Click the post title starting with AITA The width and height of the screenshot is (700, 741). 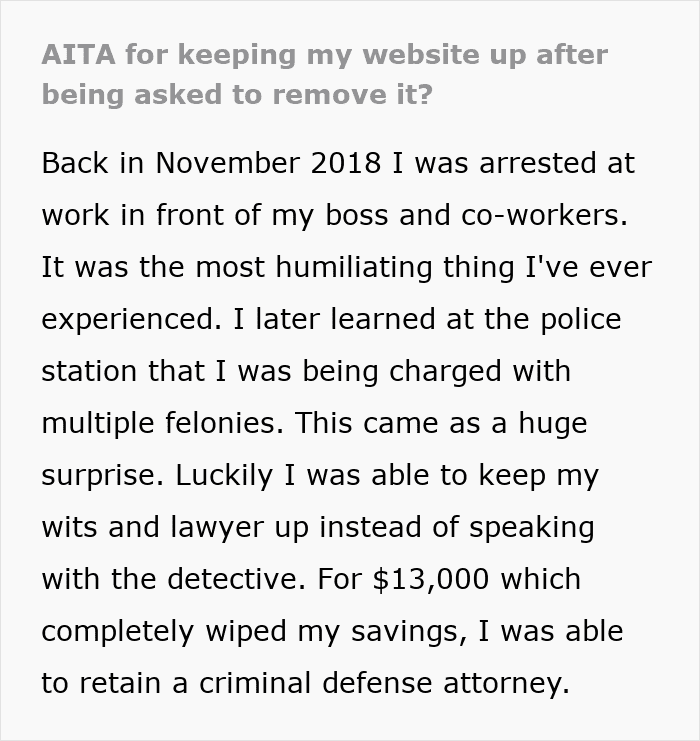tap(324, 76)
